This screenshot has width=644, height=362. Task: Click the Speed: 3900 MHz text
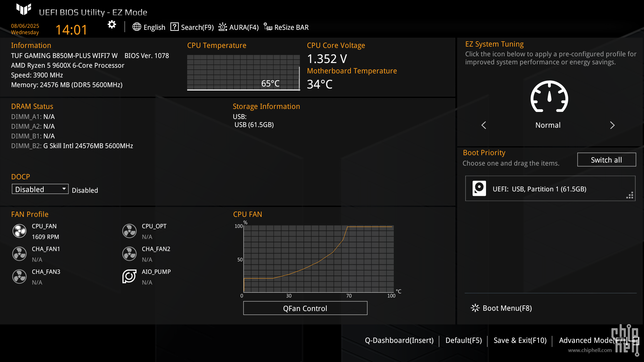37,75
